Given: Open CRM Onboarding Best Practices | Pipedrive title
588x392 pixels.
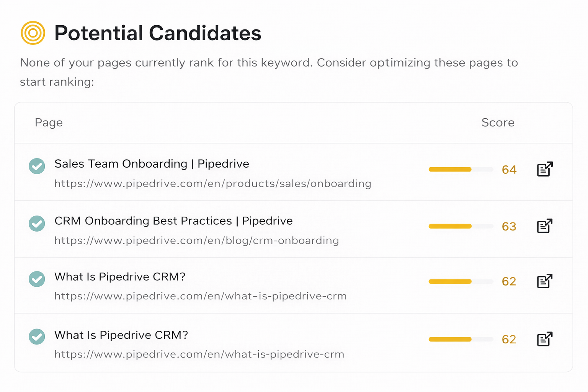Looking at the screenshot, I should click(x=173, y=221).
